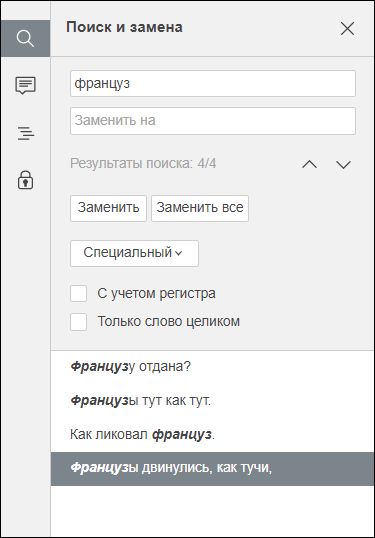
Task: Open the Специальный dropdown
Action: 134,253
